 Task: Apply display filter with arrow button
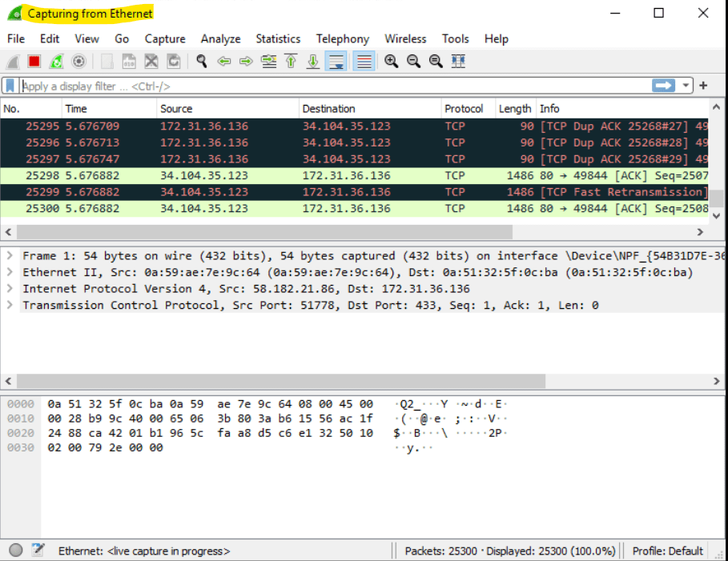pyautogui.click(x=663, y=86)
